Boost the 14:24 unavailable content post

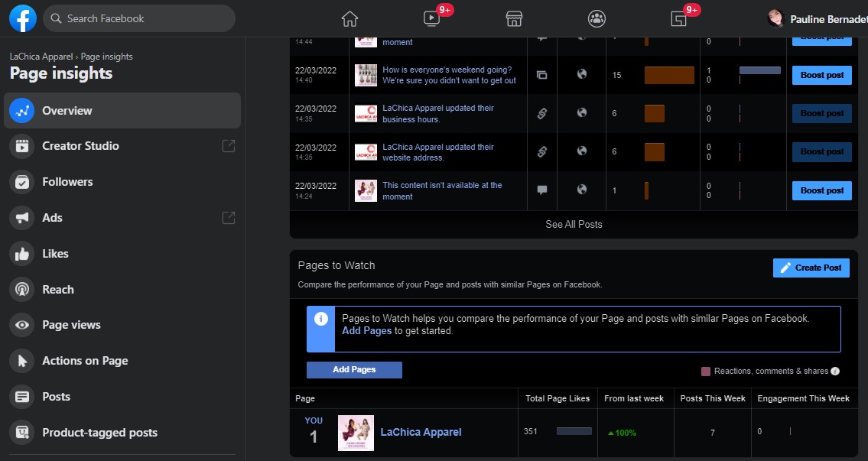click(822, 190)
